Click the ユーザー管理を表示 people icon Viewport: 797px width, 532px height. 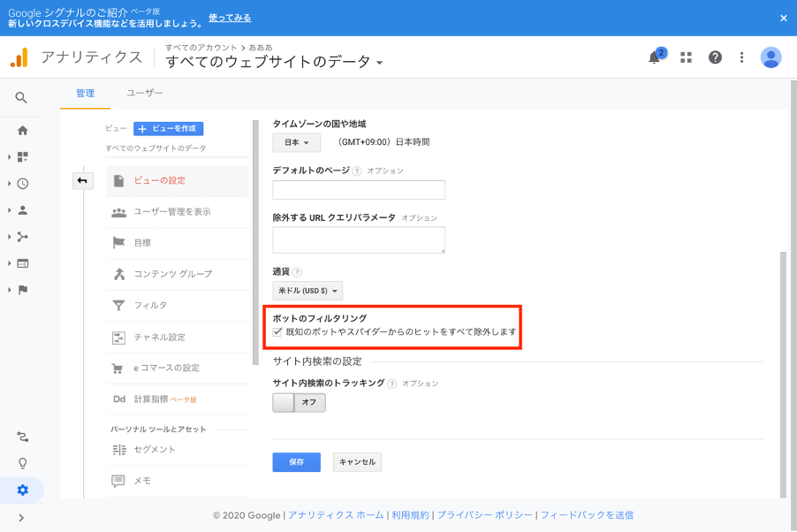[118, 212]
